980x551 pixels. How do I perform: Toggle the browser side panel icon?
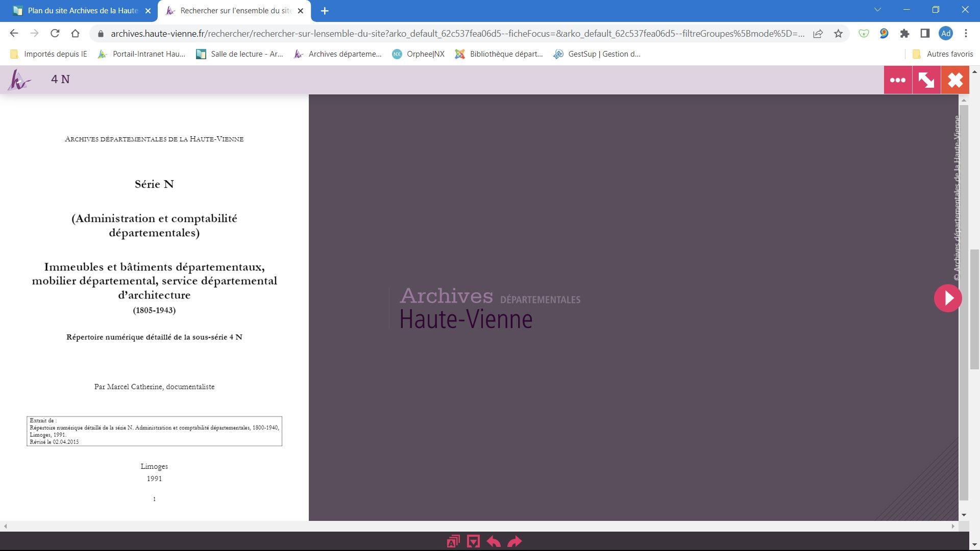click(924, 34)
